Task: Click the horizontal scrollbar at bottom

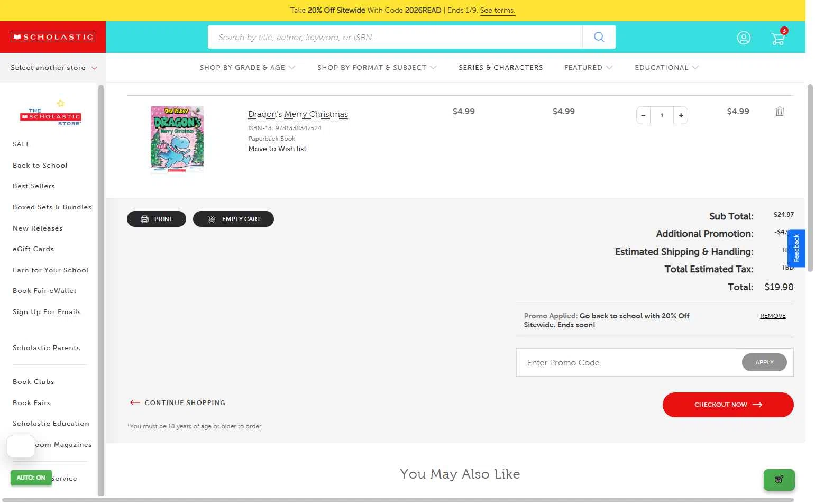Action: tap(398, 500)
